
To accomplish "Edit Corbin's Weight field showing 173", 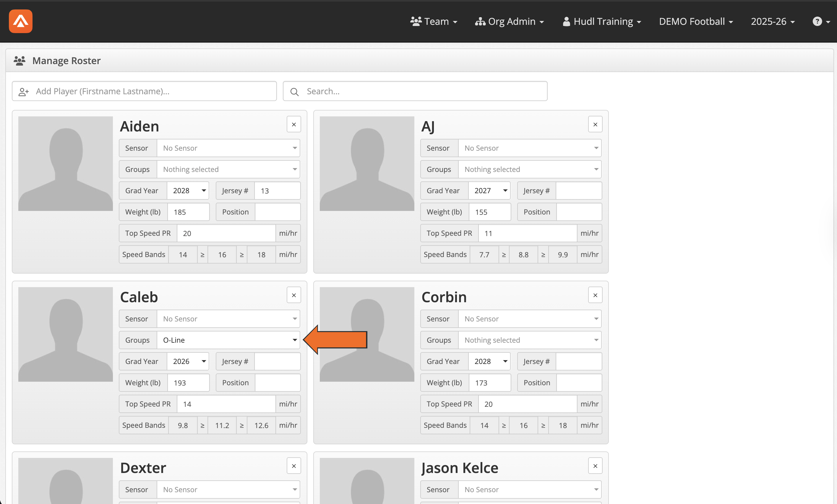I will (490, 383).
